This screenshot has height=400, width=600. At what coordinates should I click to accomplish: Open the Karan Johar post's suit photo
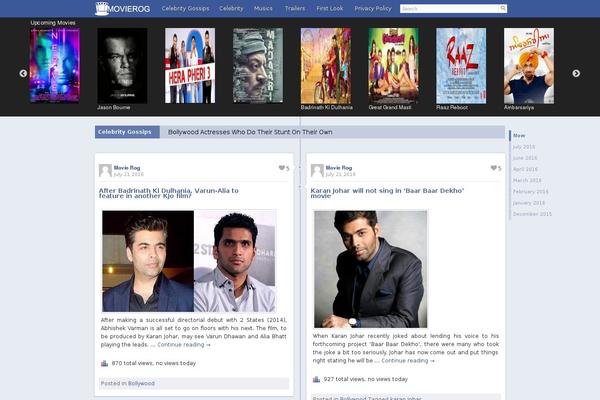pyautogui.click(x=370, y=269)
